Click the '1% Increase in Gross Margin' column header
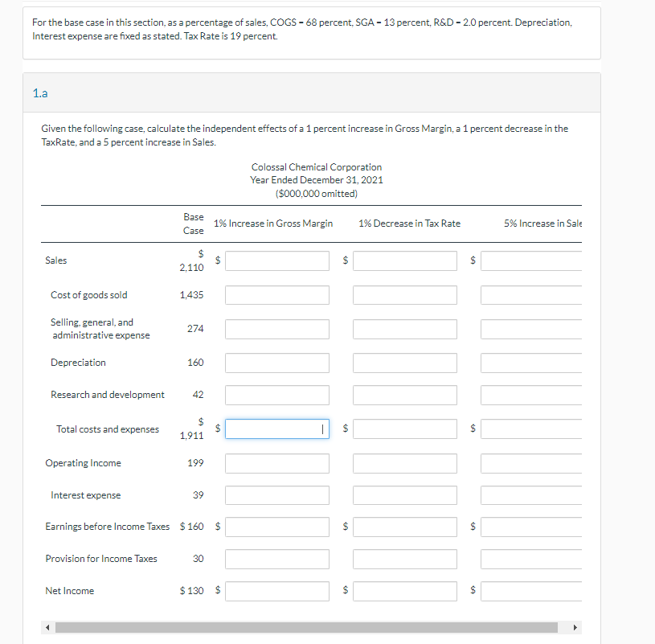 point(273,224)
